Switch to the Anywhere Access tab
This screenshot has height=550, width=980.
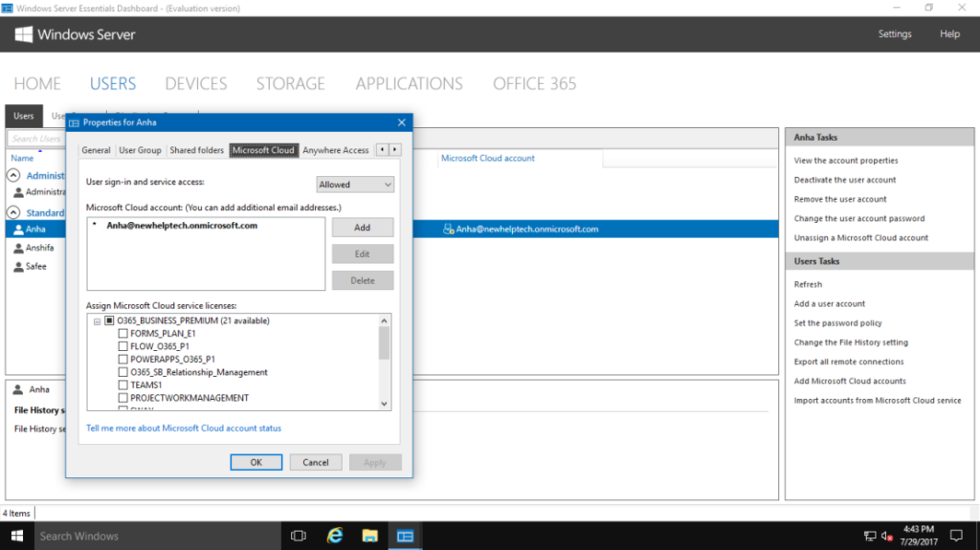click(x=336, y=150)
